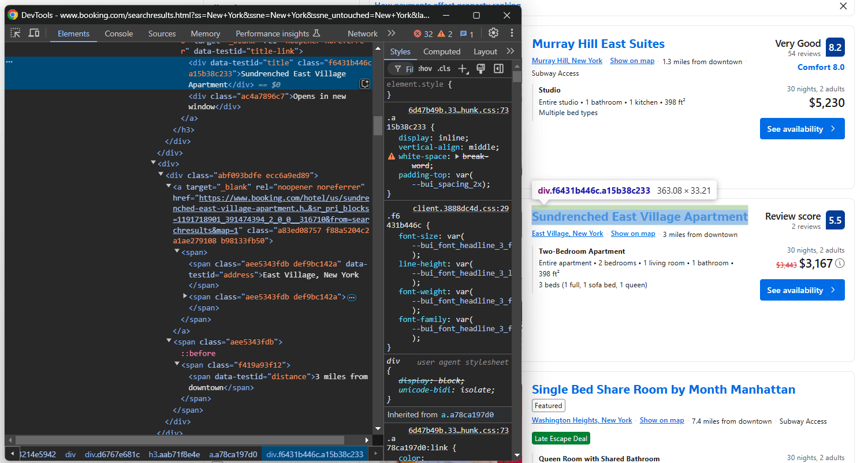Open the Single Bed Share Room listing link
Image resolution: width=868 pixels, height=463 pixels.
click(x=663, y=390)
